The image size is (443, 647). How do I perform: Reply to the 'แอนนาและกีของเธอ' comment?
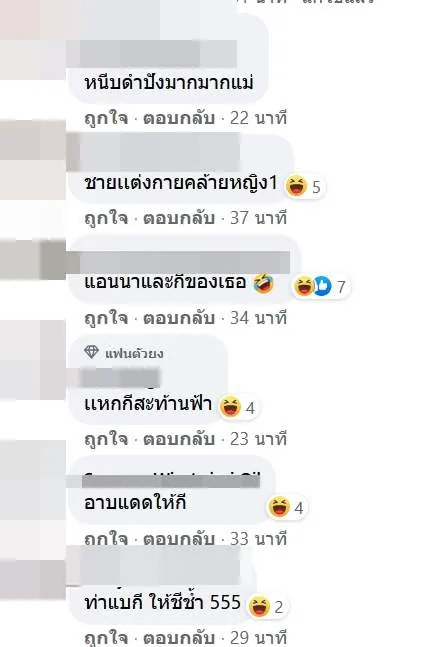click(179, 318)
